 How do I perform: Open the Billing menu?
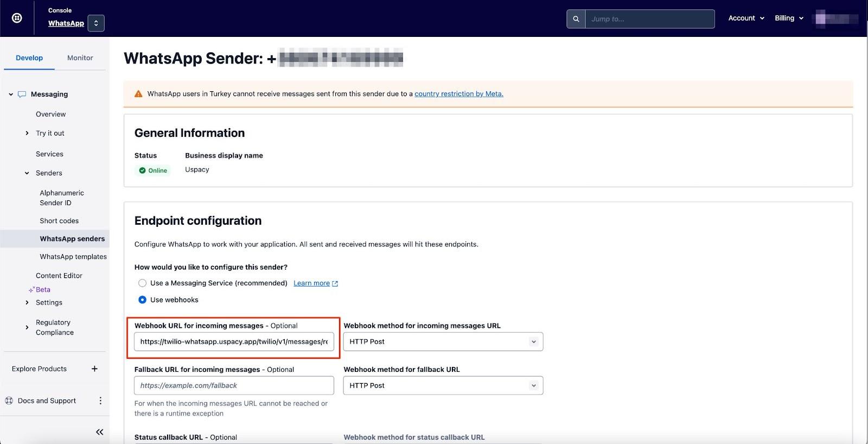click(x=789, y=18)
